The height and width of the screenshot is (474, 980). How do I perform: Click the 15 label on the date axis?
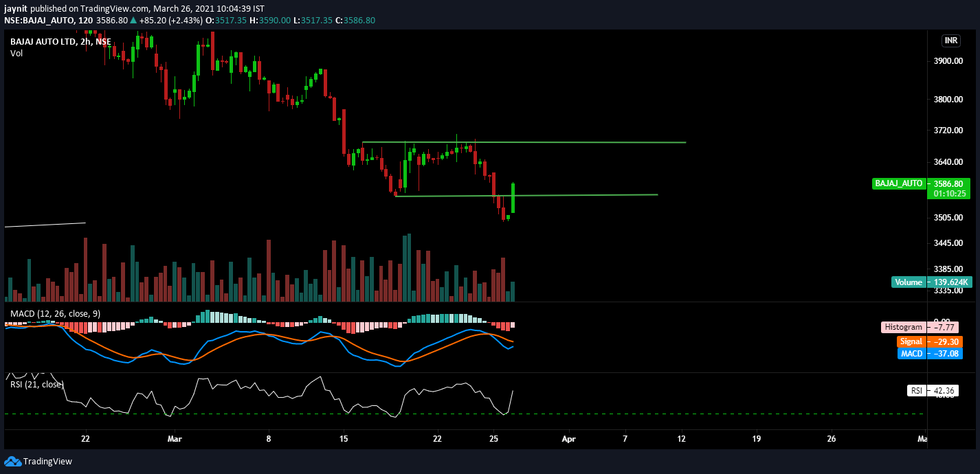click(x=344, y=438)
